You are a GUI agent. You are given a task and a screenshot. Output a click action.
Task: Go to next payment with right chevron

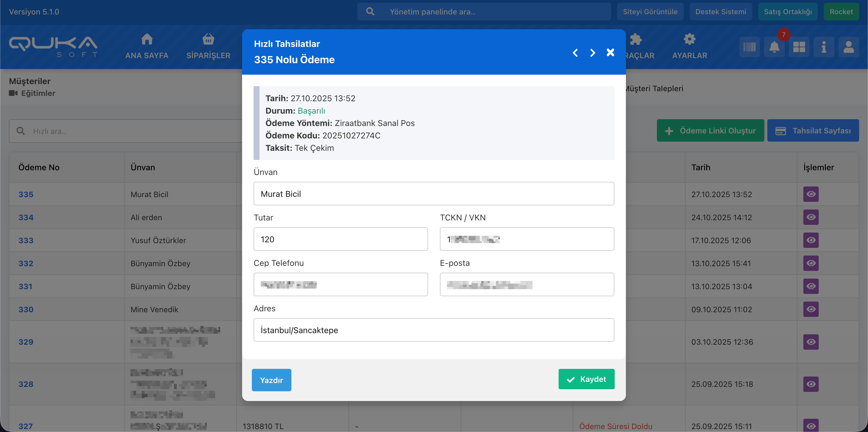pos(592,53)
